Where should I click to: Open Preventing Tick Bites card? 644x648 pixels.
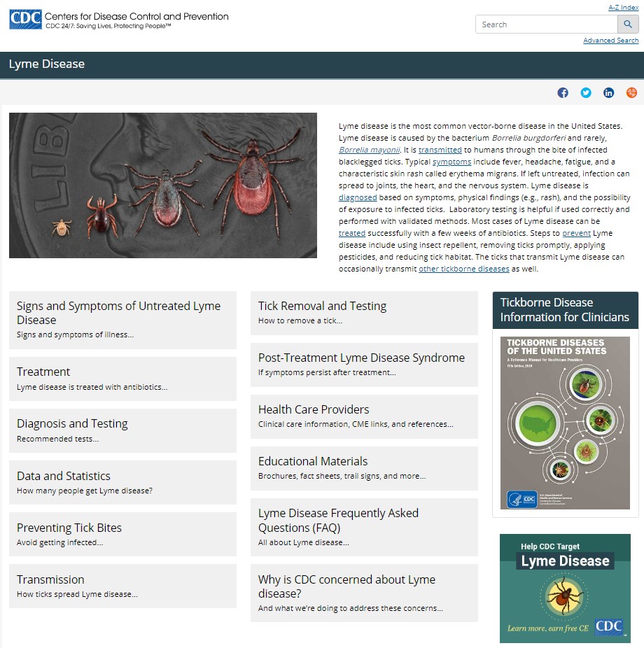(122, 535)
